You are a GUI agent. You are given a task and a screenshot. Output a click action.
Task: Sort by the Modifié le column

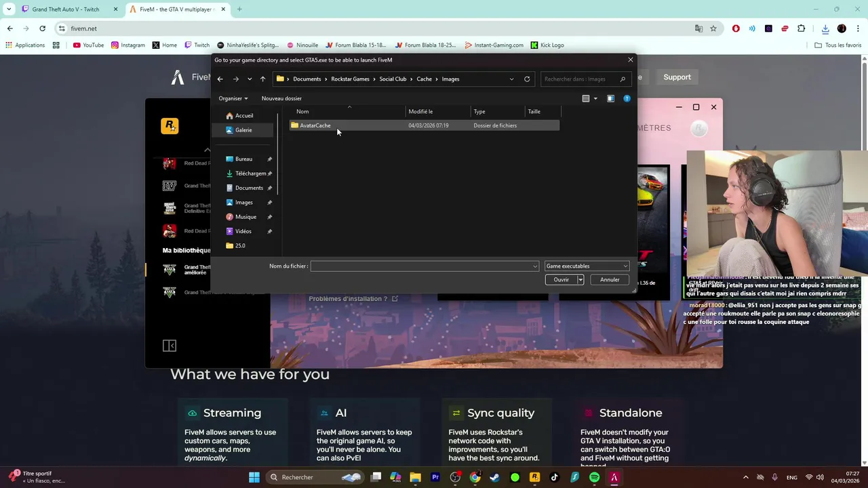point(438,111)
